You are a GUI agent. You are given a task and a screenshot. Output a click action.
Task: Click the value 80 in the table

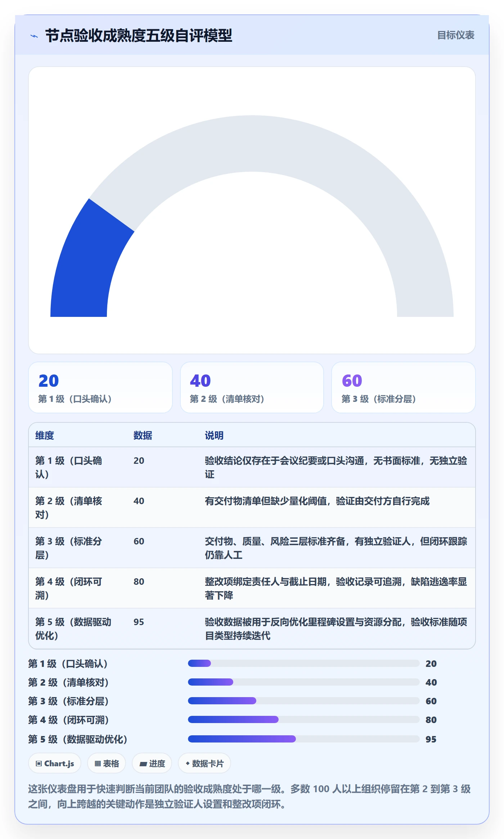[x=139, y=582]
